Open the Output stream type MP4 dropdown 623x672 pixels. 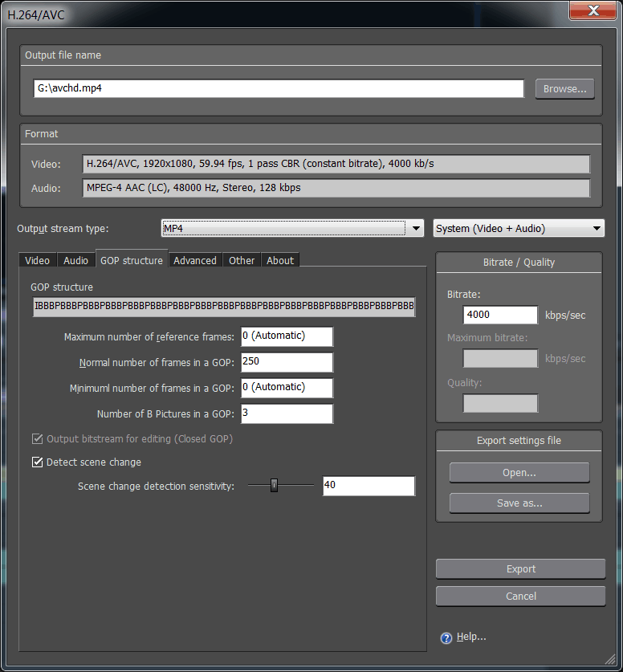tap(292, 229)
